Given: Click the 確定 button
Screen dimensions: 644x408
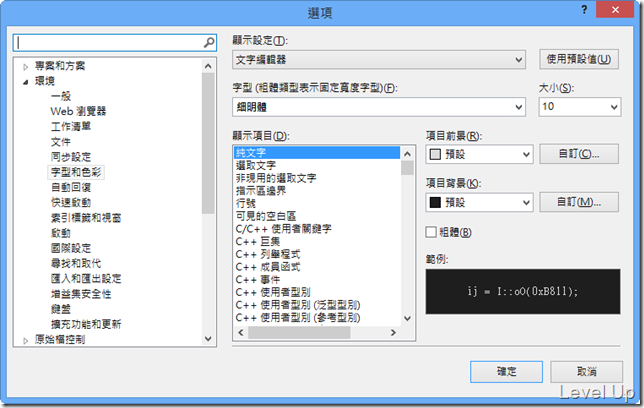Looking at the screenshot, I should point(506,372).
